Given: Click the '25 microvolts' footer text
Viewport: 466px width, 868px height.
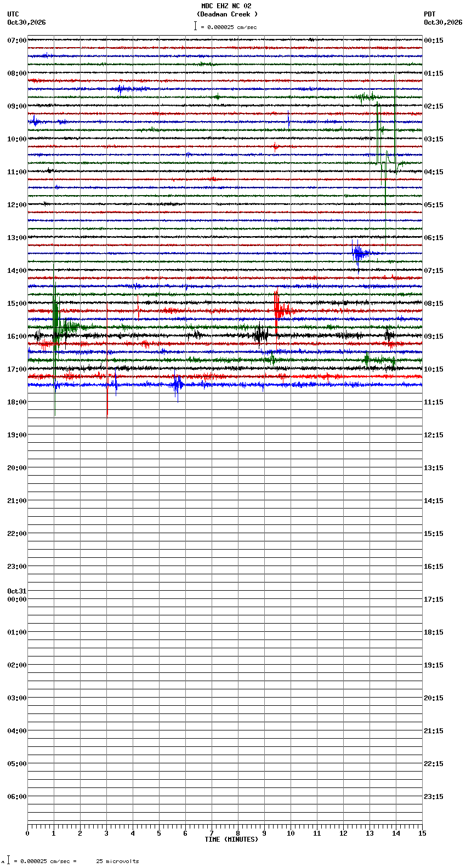Looking at the screenshot, I should tap(117, 861).
